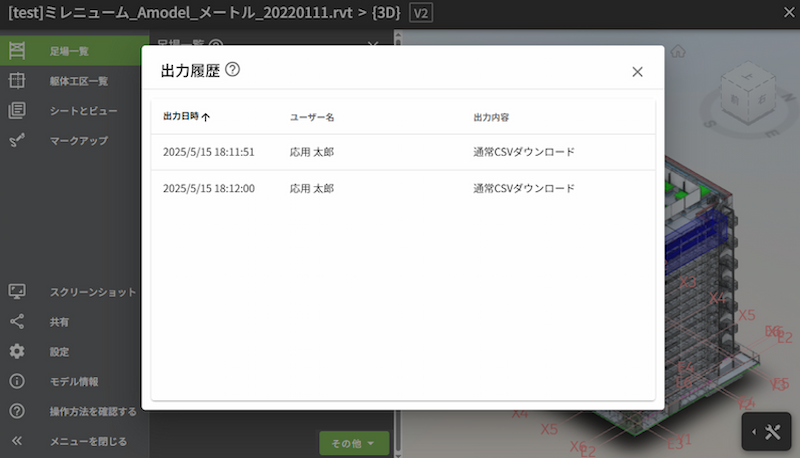The image size is (800, 458).
Task: Click help icon beside 出力履歴 title
Action: pos(233,70)
